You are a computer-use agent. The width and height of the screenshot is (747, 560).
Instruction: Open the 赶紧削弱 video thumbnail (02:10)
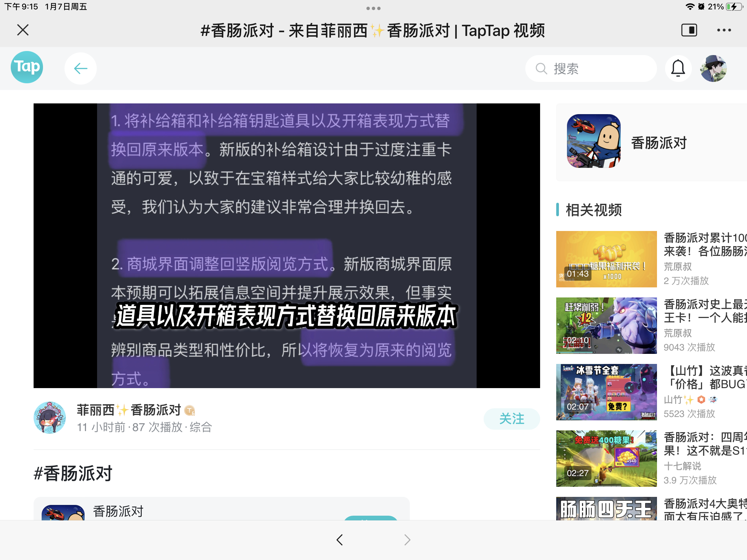[606, 325]
